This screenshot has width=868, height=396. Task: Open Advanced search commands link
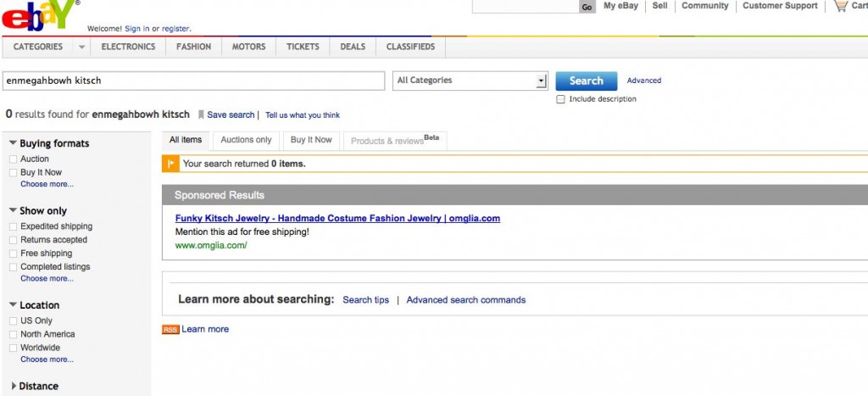(466, 300)
